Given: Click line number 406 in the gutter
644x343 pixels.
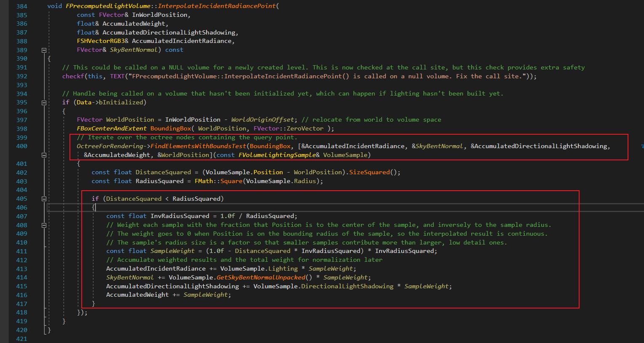Looking at the screenshot, I should [x=21, y=207].
